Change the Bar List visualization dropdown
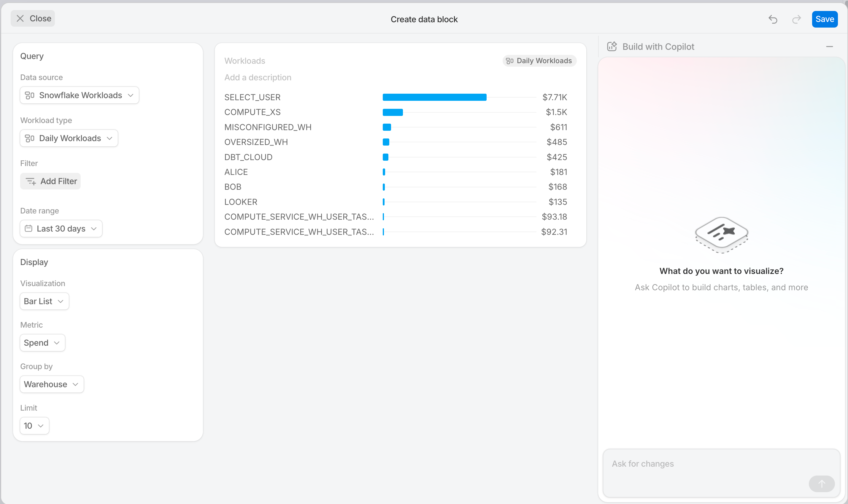This screenshot has width=848, height=504. 45,301
